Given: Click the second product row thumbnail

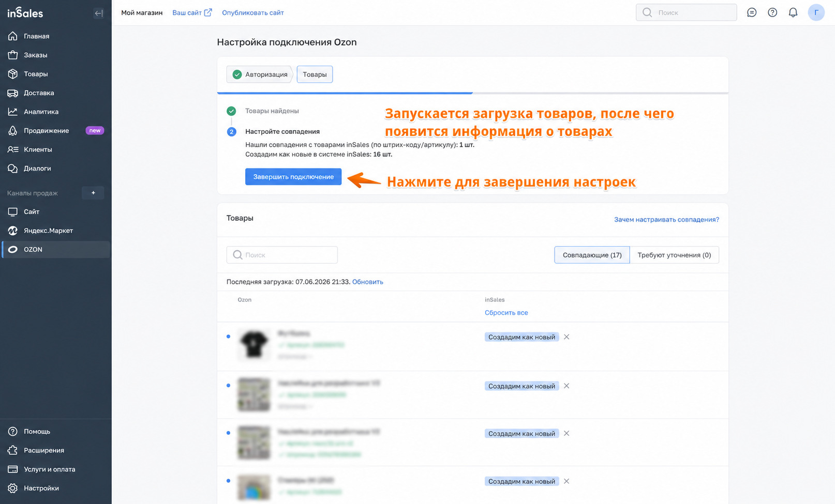Looking at the screenshot, I should [x=254, y=394].
